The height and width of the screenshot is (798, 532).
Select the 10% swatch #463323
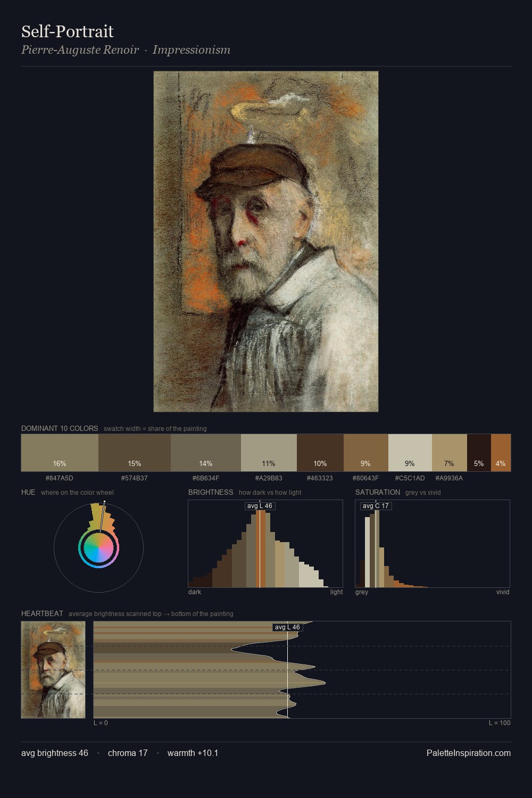[320, 453]
